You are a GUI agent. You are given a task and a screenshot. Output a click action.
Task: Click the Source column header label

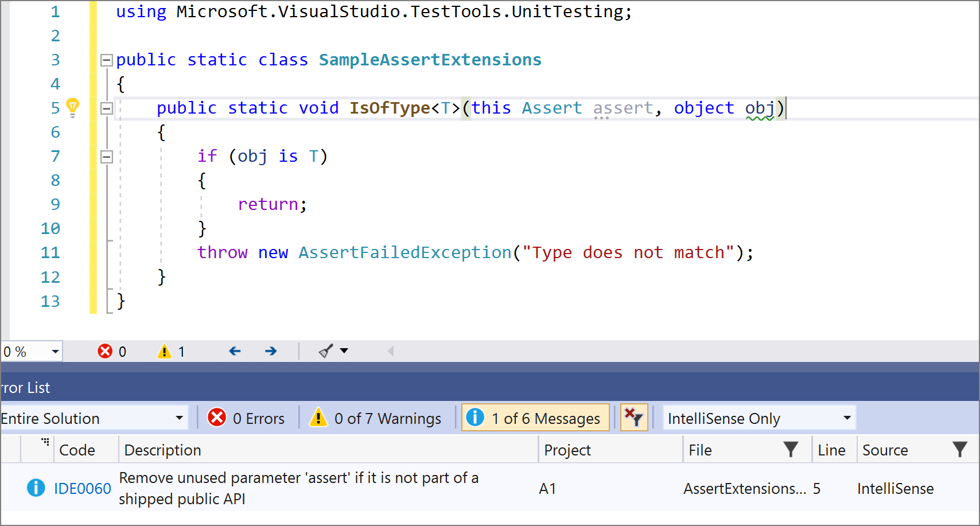point(885,450)
